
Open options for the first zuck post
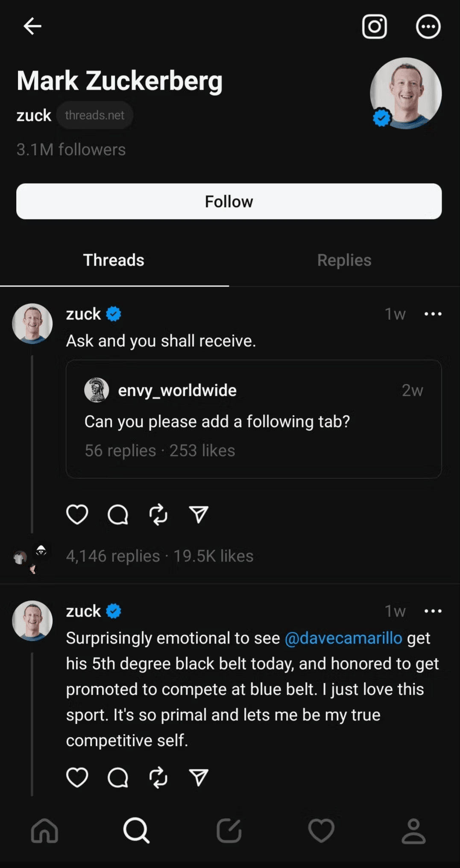tap(433, 314)
